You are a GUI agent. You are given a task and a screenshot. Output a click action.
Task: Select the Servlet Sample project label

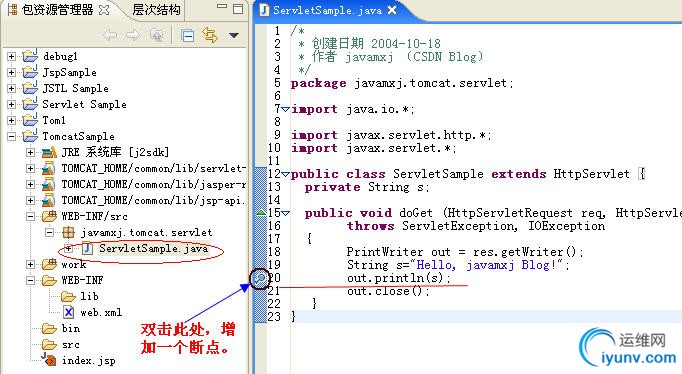pyautogui.click(x=84, y=104)
